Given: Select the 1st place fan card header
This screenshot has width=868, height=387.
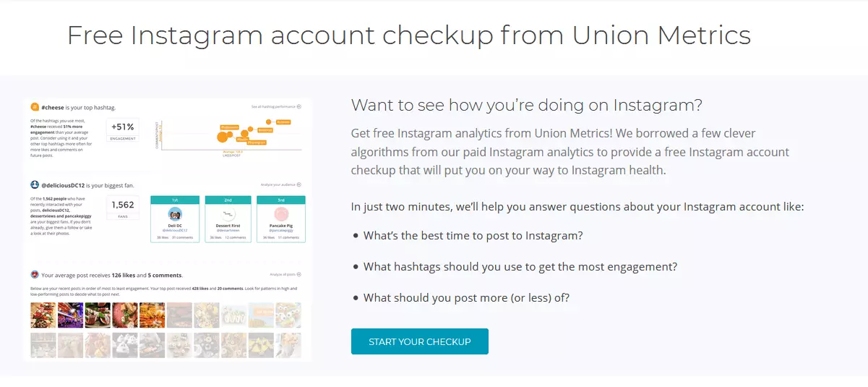Looking at the screenshot, I should 175,199.
